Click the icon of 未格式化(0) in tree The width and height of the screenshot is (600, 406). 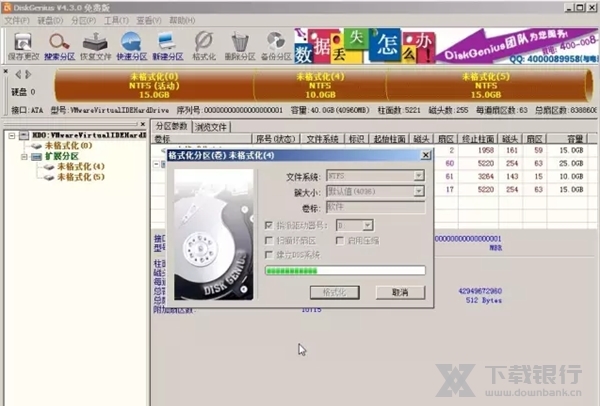click(x=36, y=146)
